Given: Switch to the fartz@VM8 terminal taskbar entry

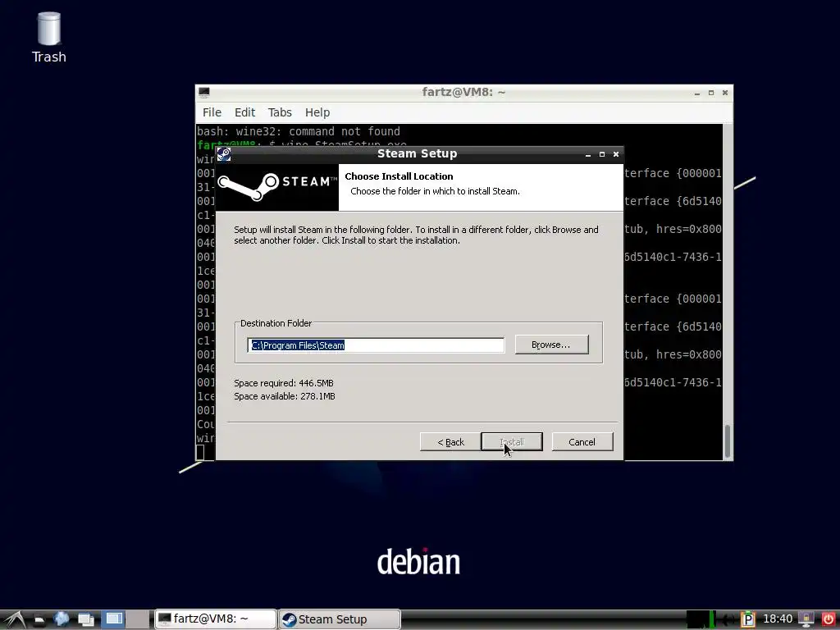Looking at the screenshot, I should pos(216,619).
